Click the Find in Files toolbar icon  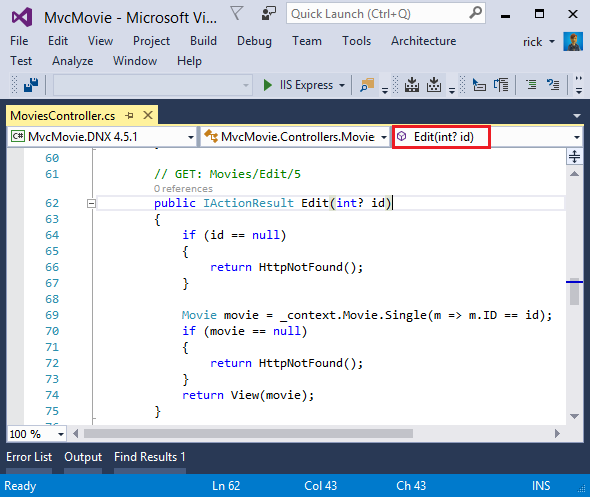point(367,85)
